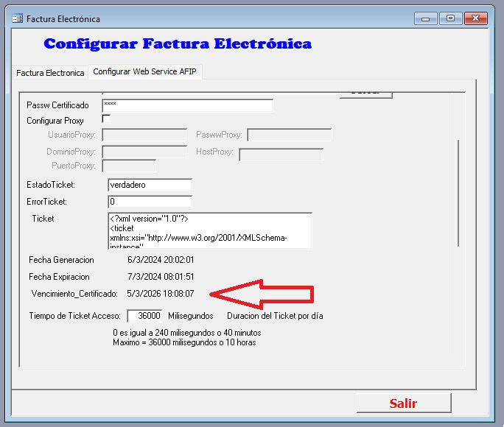504x427 pixels.
Task: Click inside the Ticket XML text box
Action: pyautogui.click(x=209, y=230)
